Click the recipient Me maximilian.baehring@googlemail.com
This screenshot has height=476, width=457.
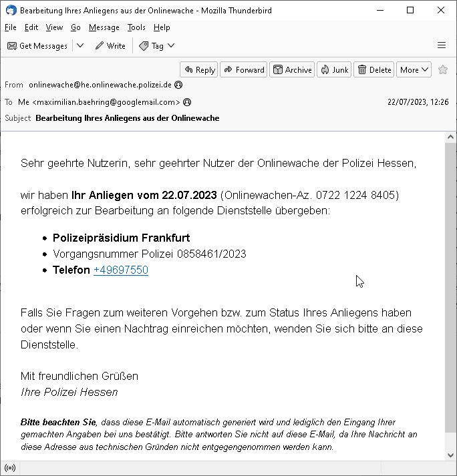point(99,102)
